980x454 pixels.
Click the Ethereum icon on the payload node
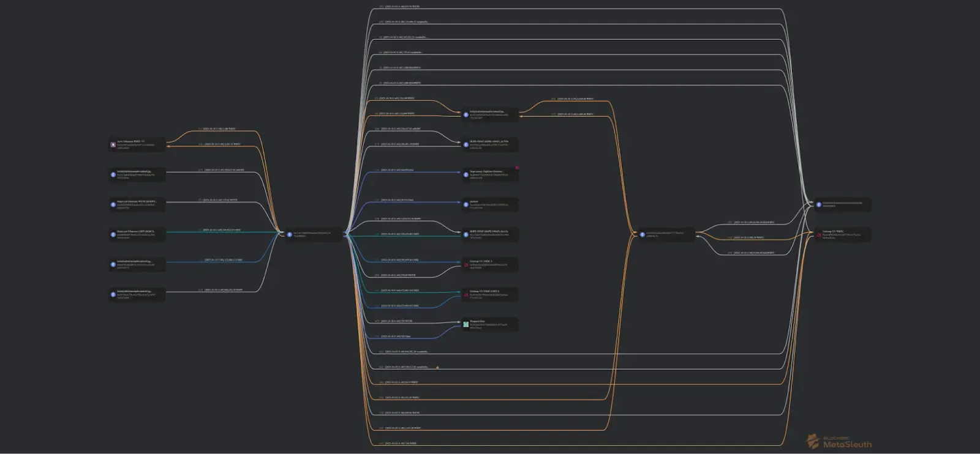[x=466, y=204]
